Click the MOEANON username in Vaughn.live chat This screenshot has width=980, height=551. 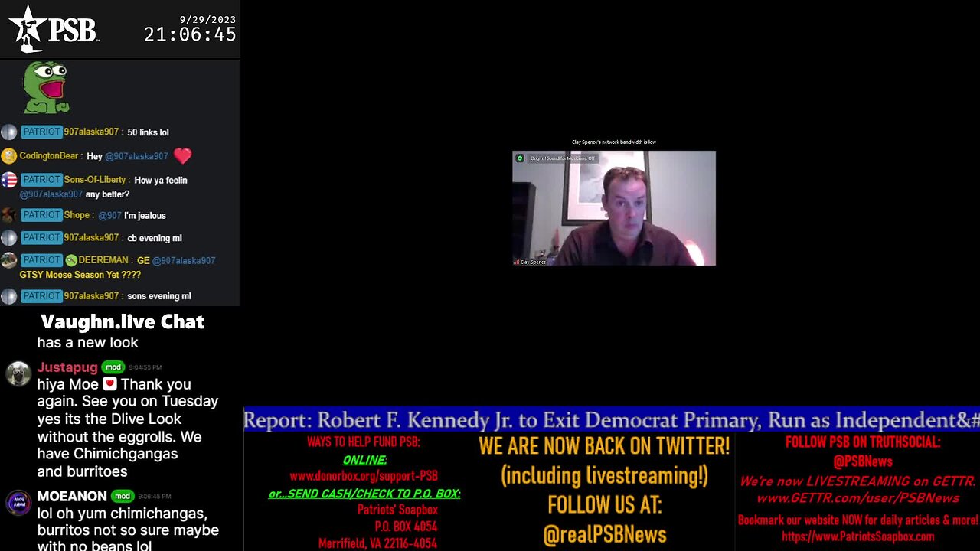click(72, 497)
